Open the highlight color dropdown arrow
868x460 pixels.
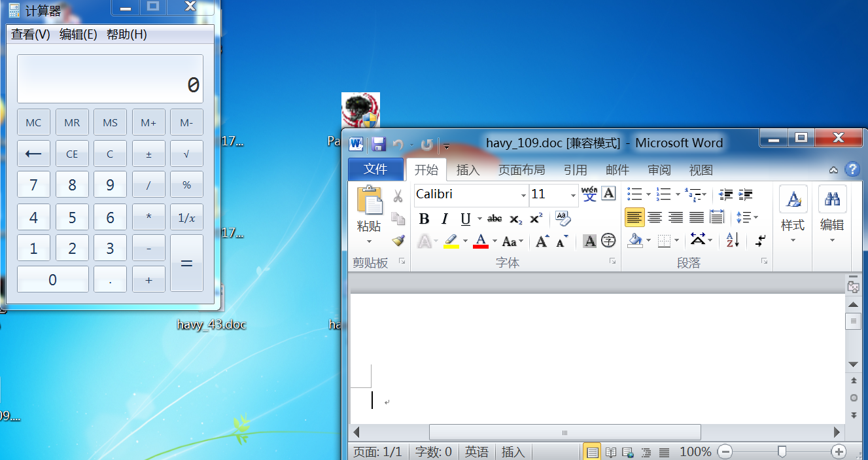[465, 241]
